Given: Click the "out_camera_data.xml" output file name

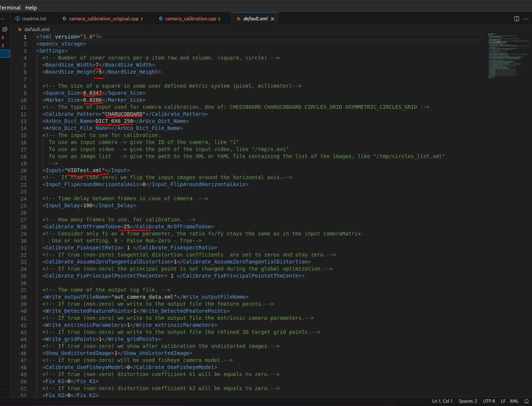Looking at the screenshot, I should [144, 297].
